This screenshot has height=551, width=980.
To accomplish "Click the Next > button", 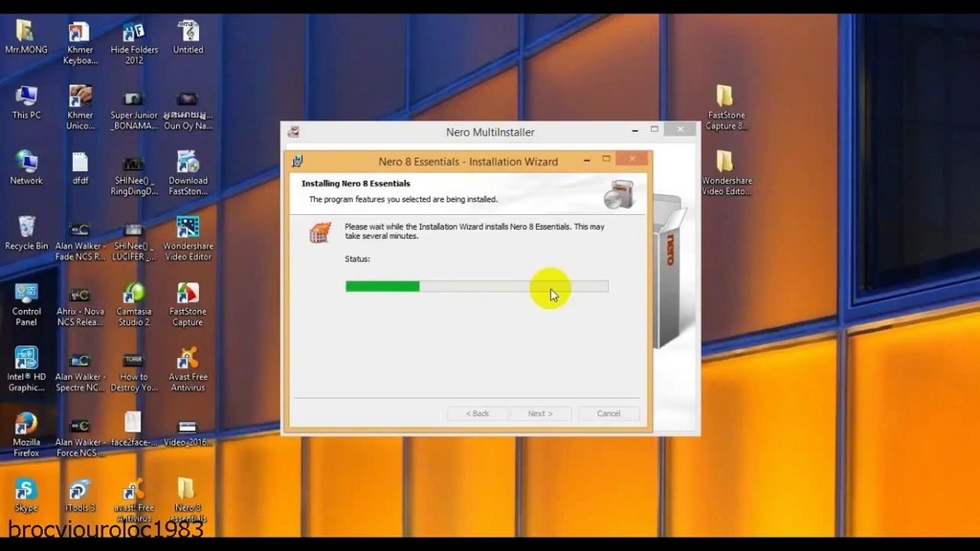I will pyautogui.click(x=540, y=413).
